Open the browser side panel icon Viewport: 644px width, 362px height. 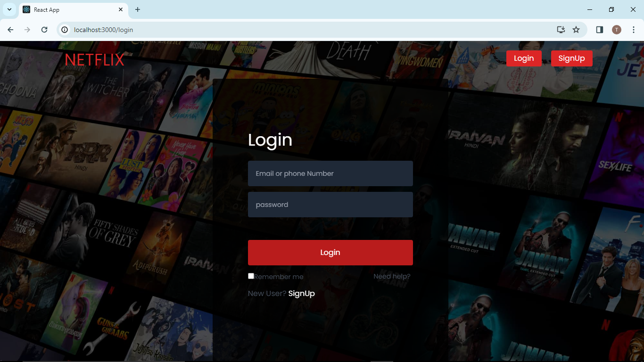(600, 30)
